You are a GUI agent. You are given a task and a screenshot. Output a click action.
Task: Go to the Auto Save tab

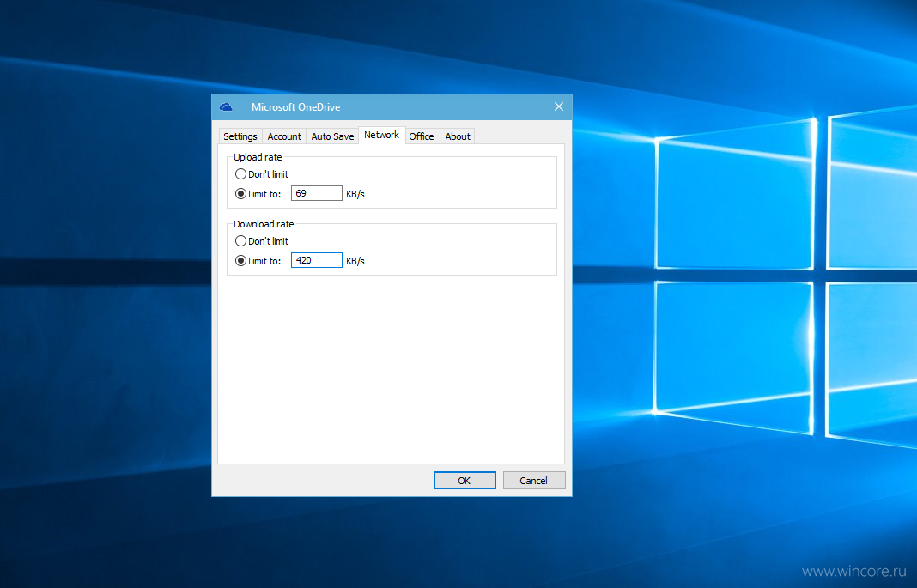click(x=332, y=136)
